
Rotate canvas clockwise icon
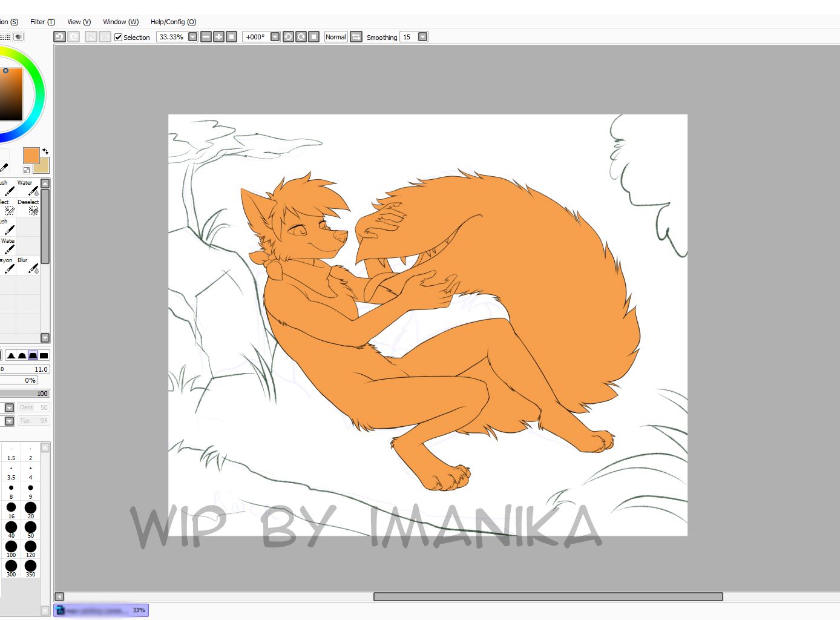point(301,37)
